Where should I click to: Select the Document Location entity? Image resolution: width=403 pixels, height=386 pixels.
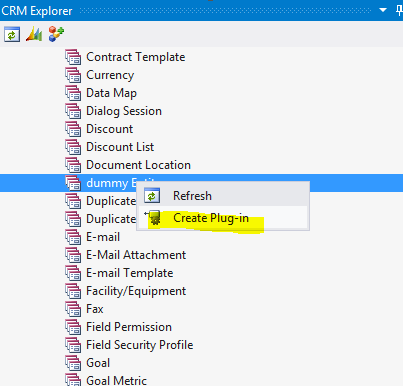tap(138, 165)
